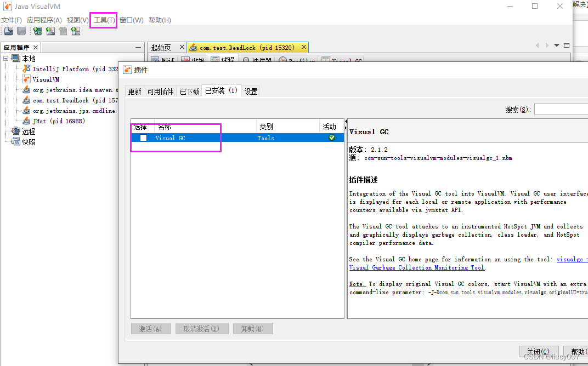Click the 选择 column header
Viewport: 588px width, 366px height.
click(x=143, y=127)
